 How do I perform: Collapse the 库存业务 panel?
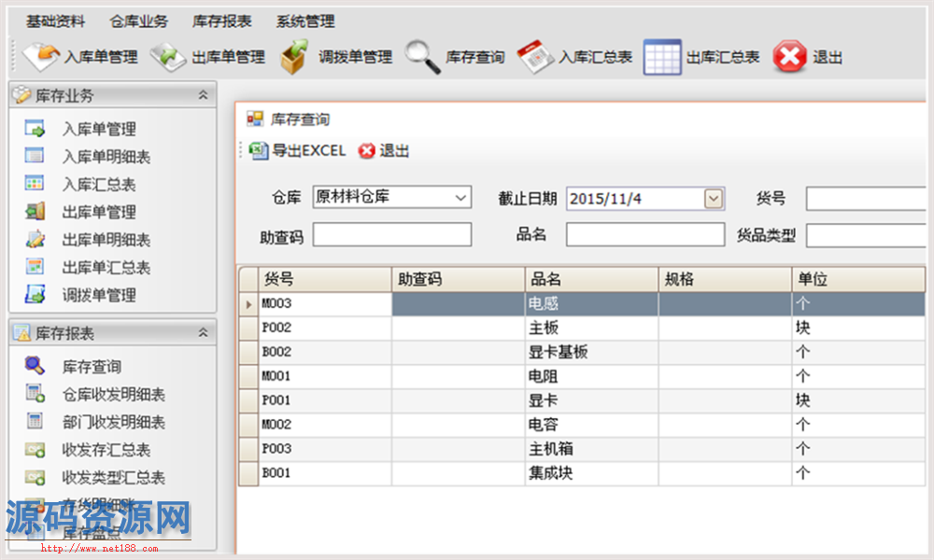203,95
